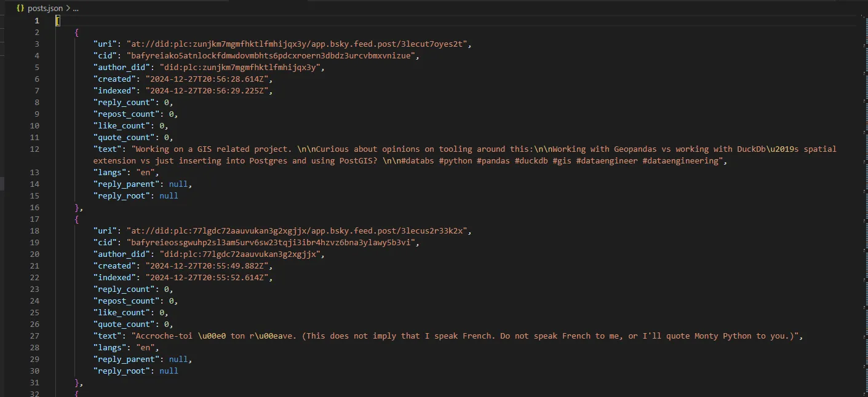Click the #duckdb hashtag in the post text

[532, 160]
